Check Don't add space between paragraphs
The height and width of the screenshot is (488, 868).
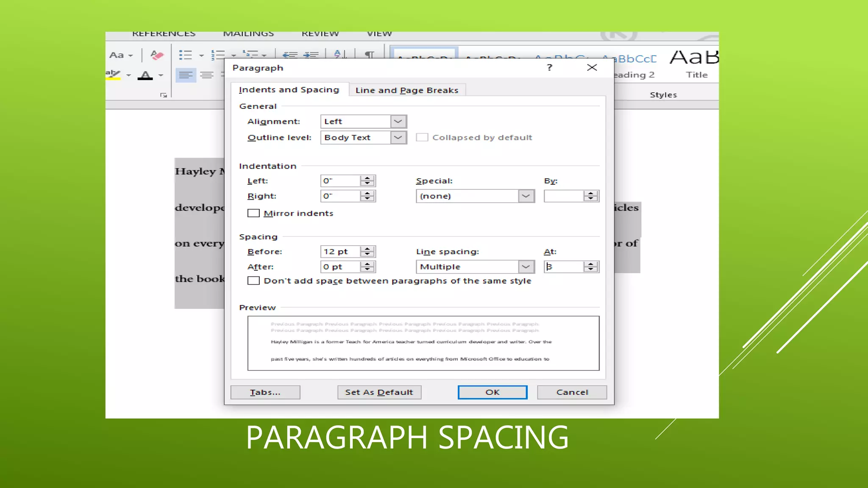(x=253, y=281)
